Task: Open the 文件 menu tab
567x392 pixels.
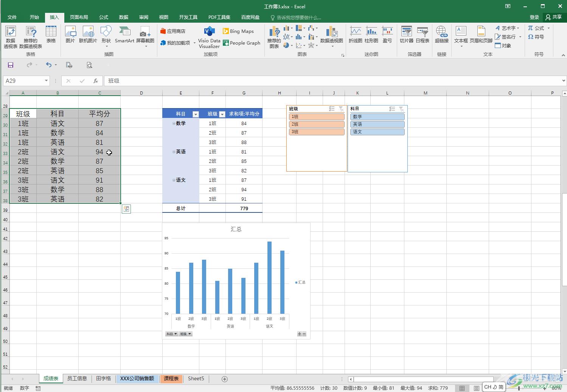Action: (x=12, y=17)
